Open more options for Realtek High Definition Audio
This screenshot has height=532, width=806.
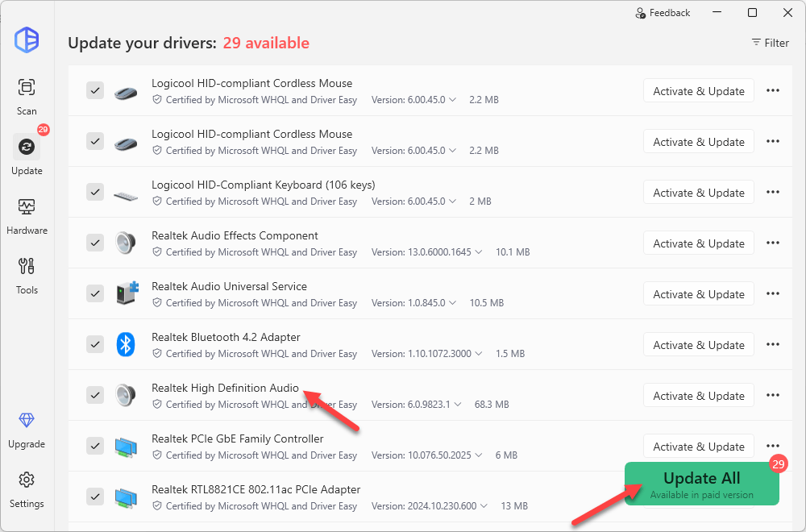point(773,396)
